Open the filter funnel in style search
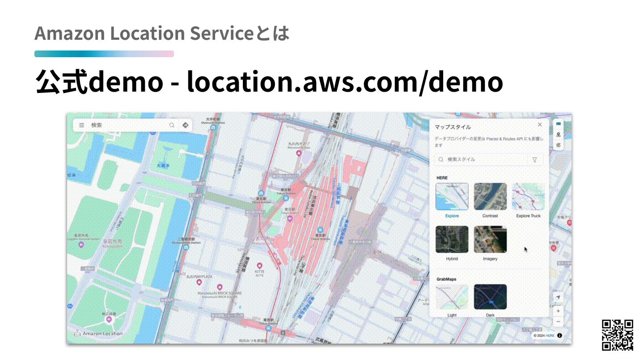 tap(535, 160)
